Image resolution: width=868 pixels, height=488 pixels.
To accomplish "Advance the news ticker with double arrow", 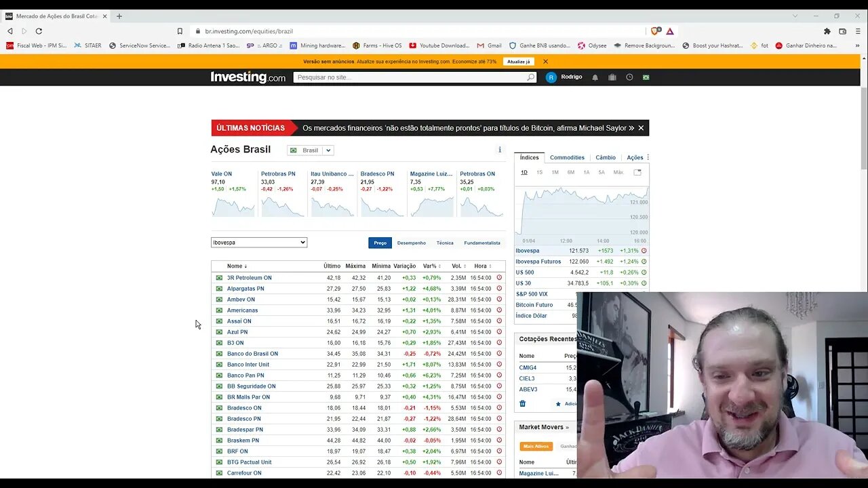I will pyautogui.click(x=631, y=128).
